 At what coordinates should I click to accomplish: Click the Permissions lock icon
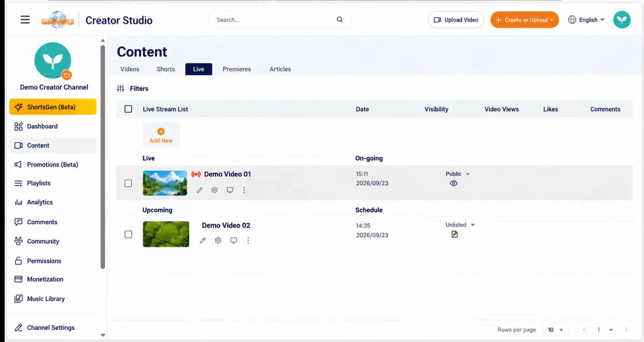pyautogui.click(x=18, y=261)
